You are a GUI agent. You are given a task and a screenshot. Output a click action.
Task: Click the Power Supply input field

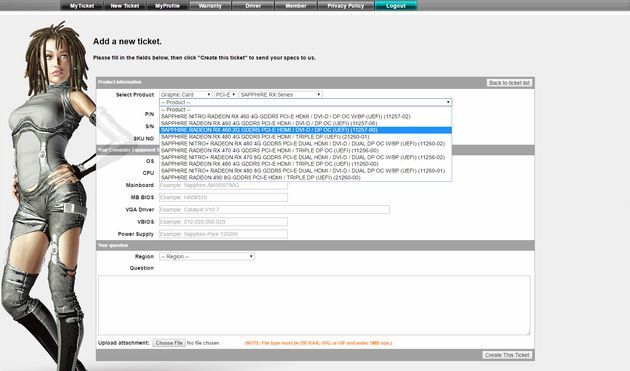[x=223, y=234]
